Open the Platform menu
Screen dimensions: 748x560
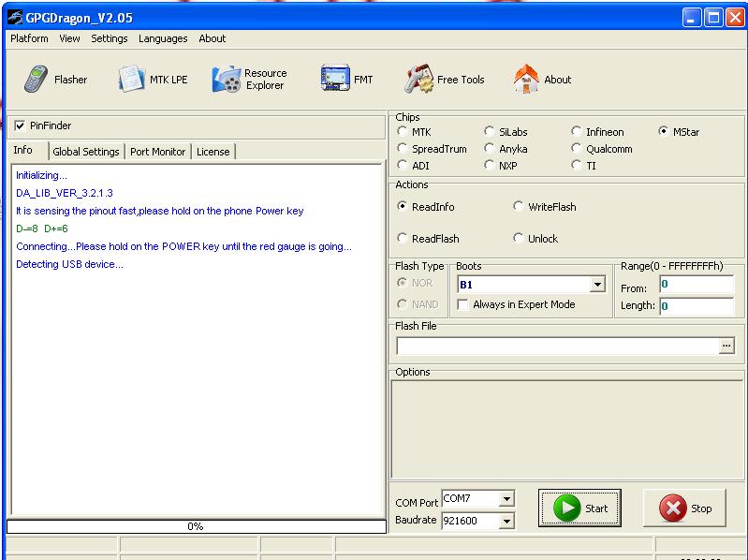tap(29, 38)
